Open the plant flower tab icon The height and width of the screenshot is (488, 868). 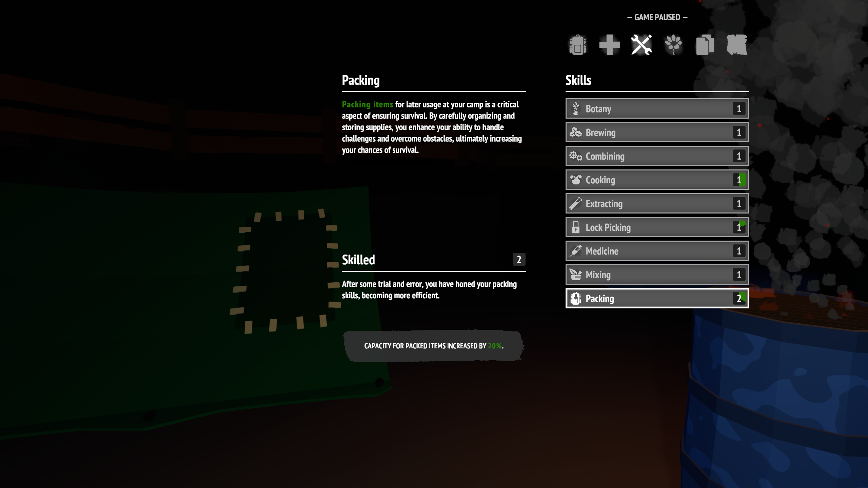tap(673, 45)
